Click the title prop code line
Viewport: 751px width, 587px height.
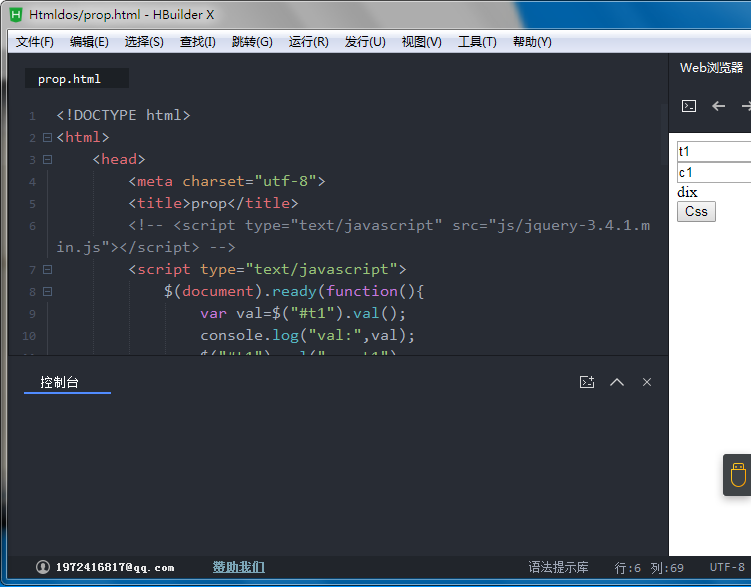tap(213, 203)
